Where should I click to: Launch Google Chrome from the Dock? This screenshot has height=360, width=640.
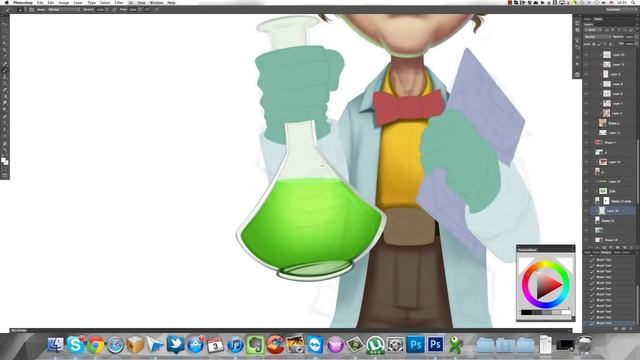96,345
